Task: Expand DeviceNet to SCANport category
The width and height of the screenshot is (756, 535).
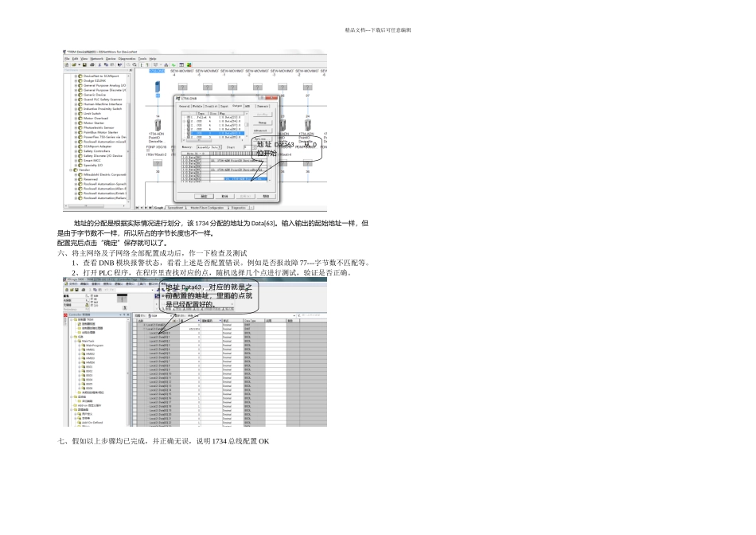Action: (x=76, y=76)
